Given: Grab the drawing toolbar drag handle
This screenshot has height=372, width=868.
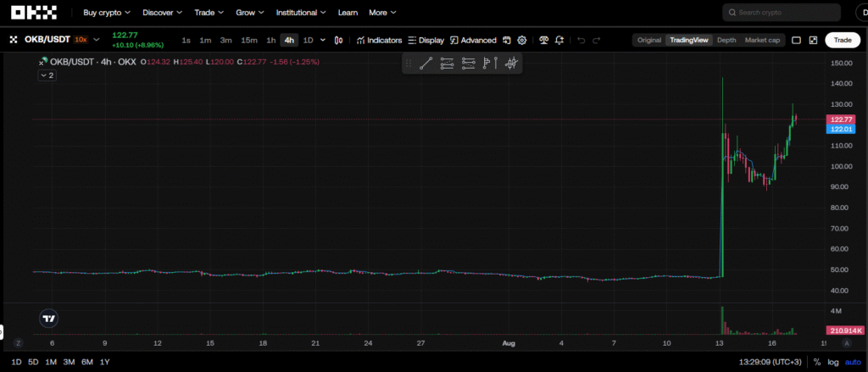Looking at the screenshot, I should tap(409, 63).
